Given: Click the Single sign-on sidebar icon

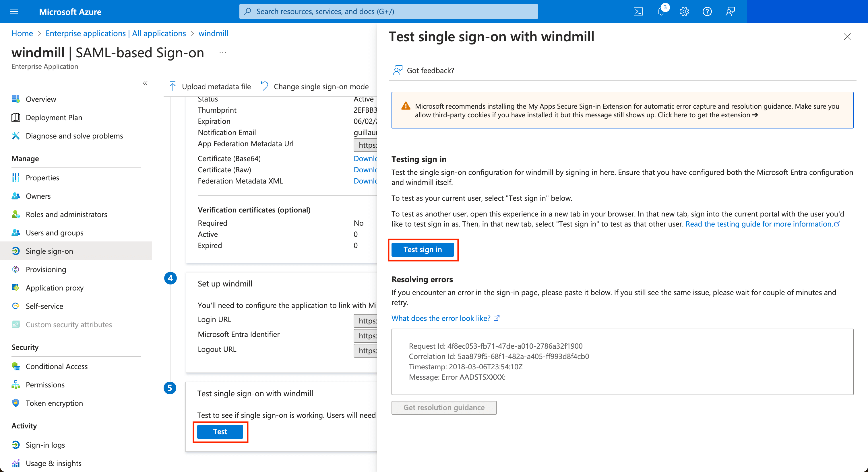Looking at the screenshot, I should coord(16,251).
